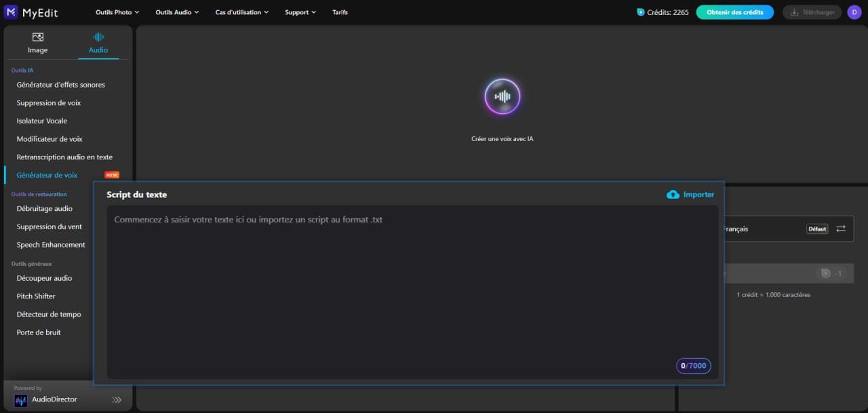Select Suppression de voix tool
The image size is (868, 413).
coord(49,103)
